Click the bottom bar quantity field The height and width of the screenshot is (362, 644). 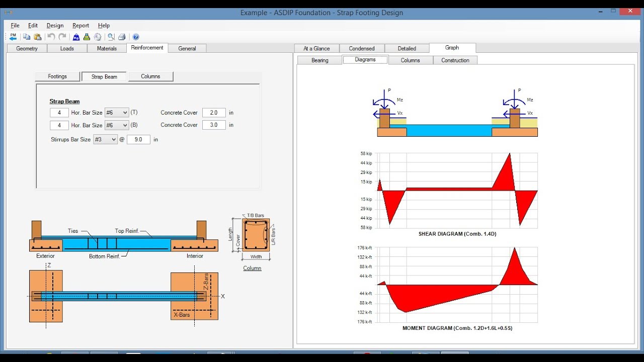click(x=59, y=125)
